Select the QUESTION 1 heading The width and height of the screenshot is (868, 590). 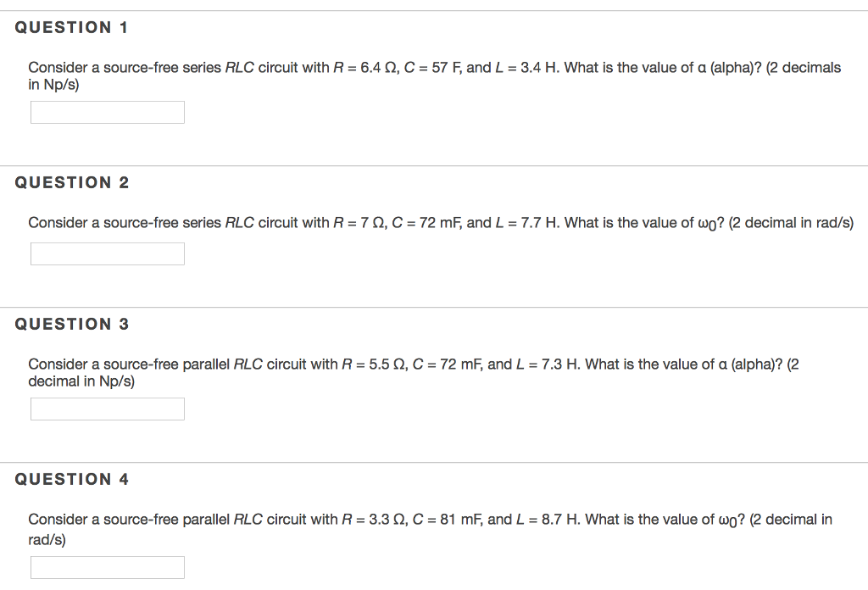coord(71,27)
